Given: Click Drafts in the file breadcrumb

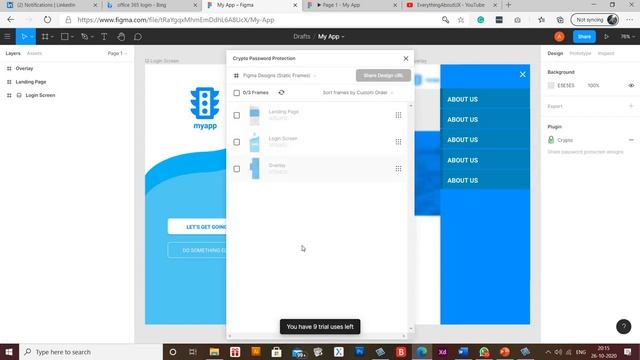Looking at the screenshot, I should (x=302, y=37).
